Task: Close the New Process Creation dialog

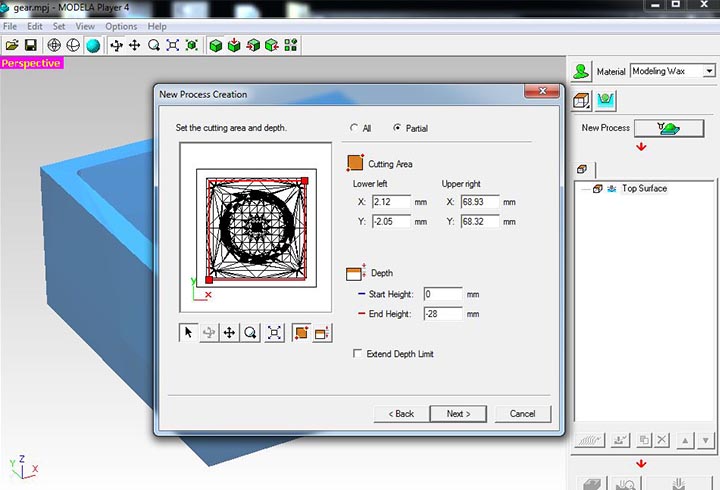Action: 542,91
